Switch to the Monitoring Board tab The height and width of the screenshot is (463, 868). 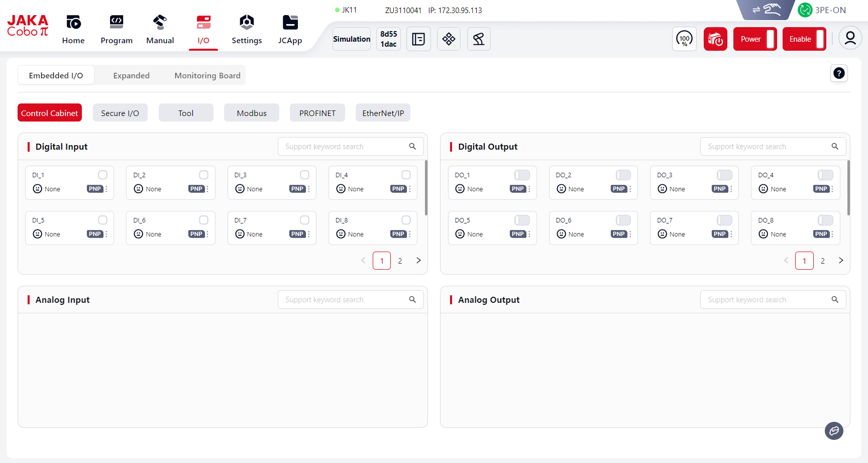207,75
